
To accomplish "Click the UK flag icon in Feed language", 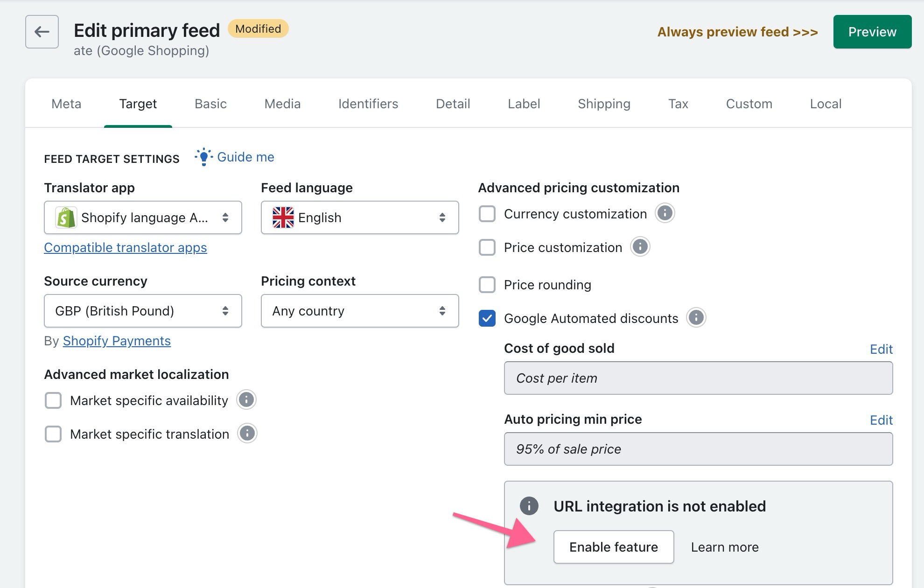I will [x=283, y=217].
